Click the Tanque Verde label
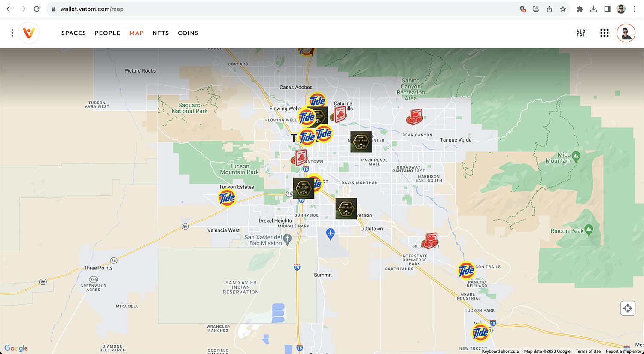 tap(456, 140)
